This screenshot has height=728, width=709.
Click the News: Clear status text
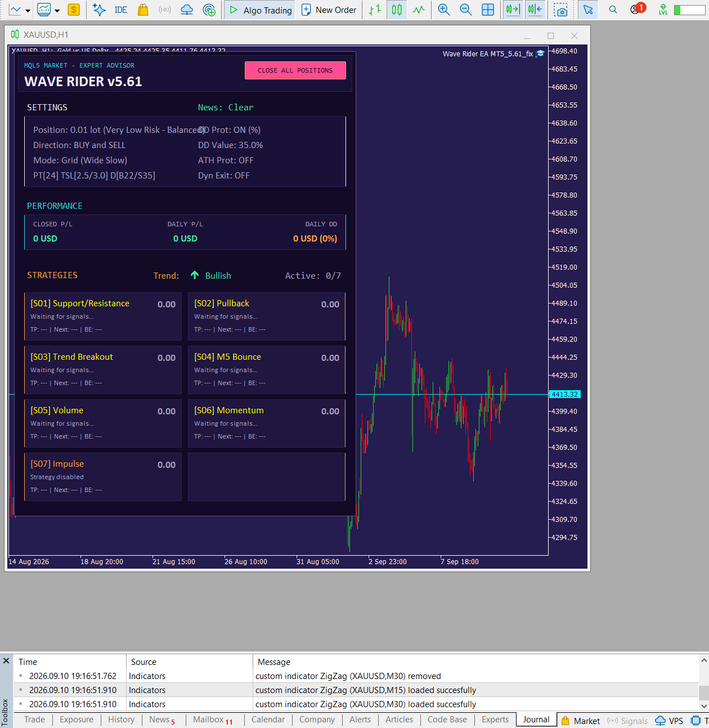(x=226, y=108)
